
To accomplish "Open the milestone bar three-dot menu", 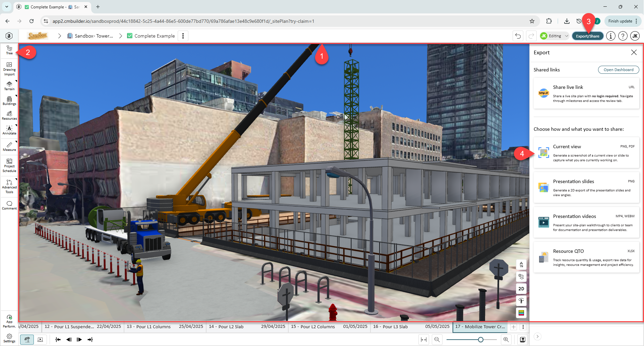I will pyautogui.click(x=523, y=327).
